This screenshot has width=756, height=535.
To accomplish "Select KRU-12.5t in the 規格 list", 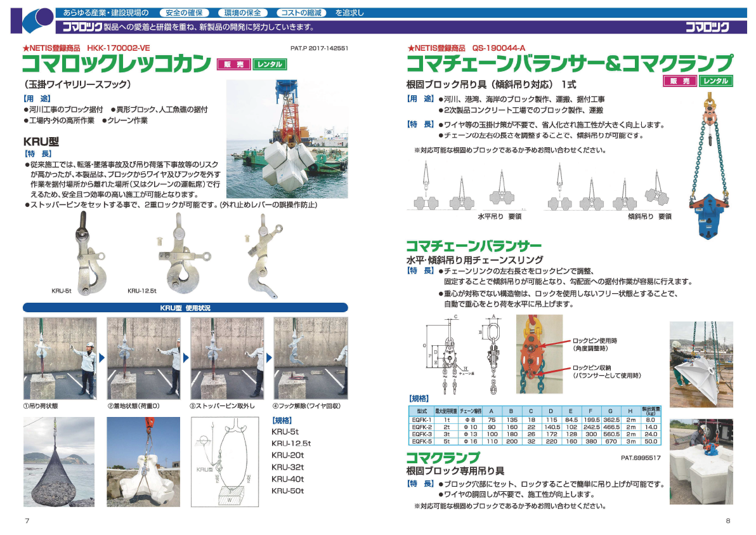I will 291,444.
